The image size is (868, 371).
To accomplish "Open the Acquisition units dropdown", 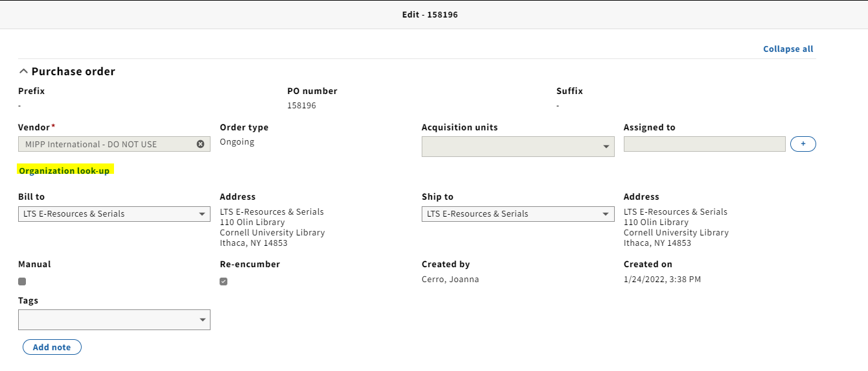I will click(x=518, y=147).
